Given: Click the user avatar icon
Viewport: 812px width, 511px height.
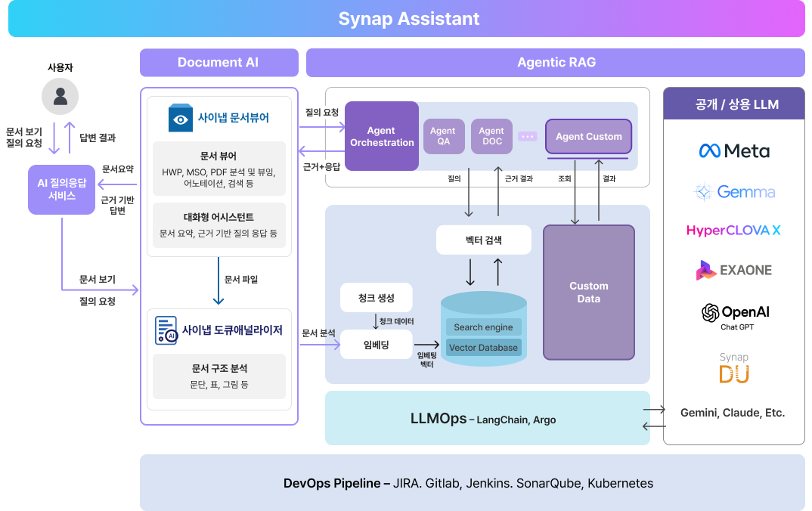Looking at the screenshot, I should (60, 97).
